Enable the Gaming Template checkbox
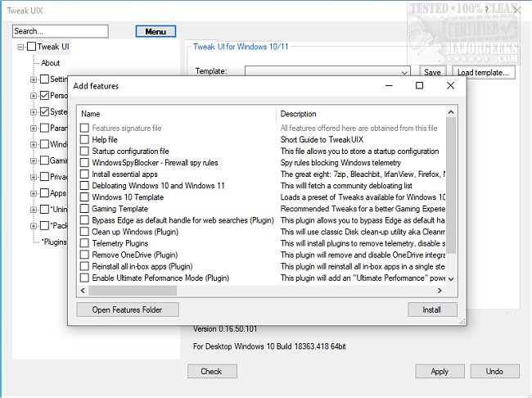Image resolution: width=532 pixels, height=398 pixels. coord(84,209)
